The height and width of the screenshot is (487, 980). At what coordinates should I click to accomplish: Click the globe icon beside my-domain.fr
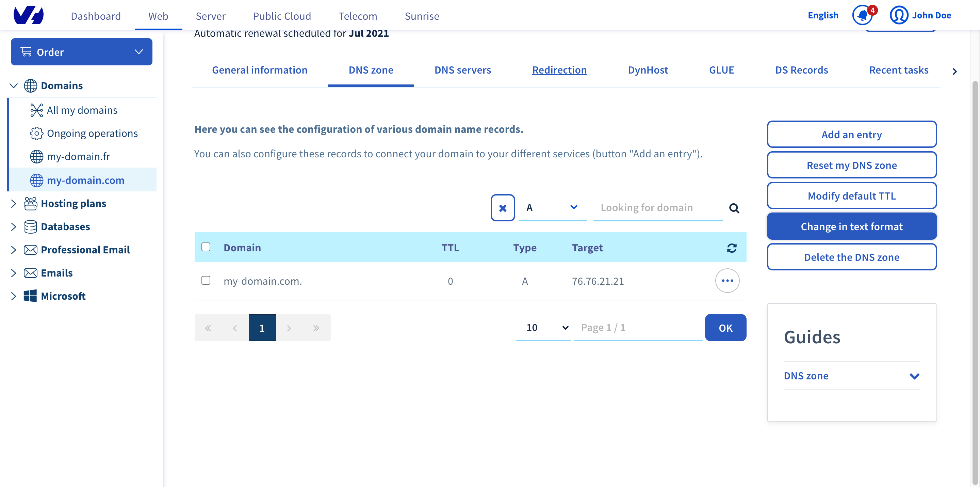36,157
